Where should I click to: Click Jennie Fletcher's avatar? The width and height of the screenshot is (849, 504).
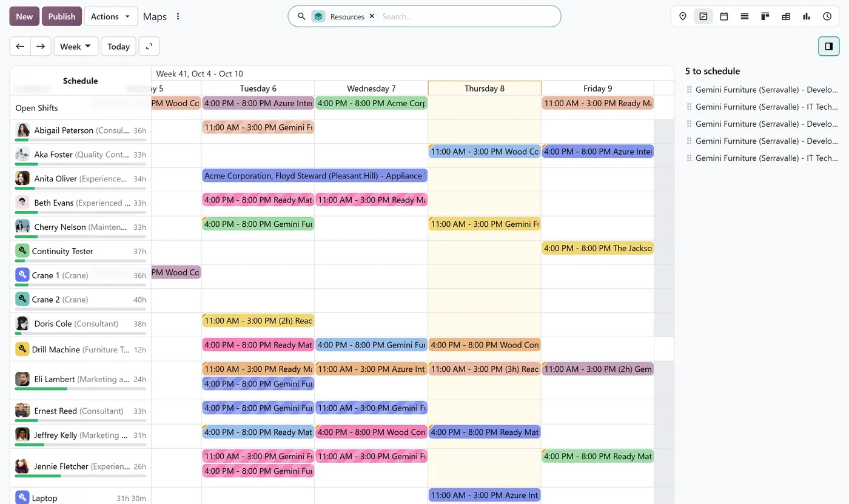click(22, 466)
